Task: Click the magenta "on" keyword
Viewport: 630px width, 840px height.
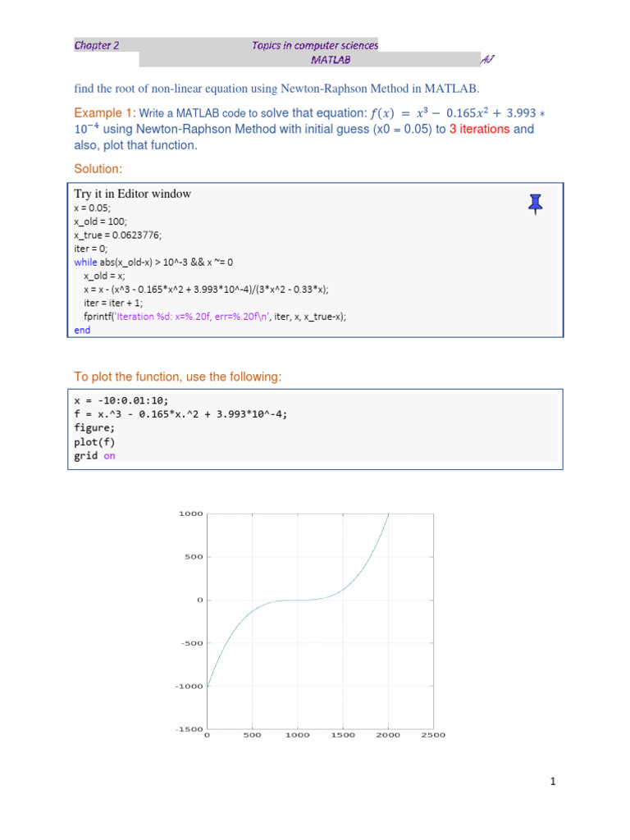Action: [x=109, y=455]
